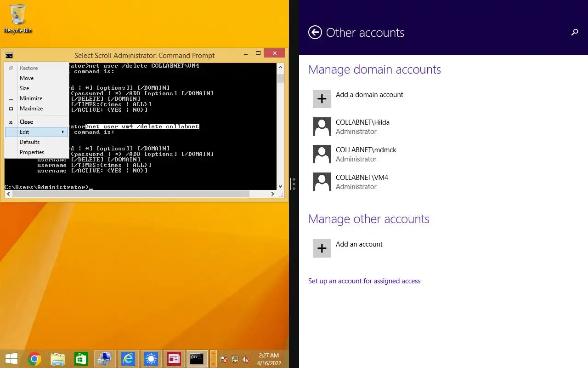Maximize the Command Prompt window via title button

[x=258, y=53]
